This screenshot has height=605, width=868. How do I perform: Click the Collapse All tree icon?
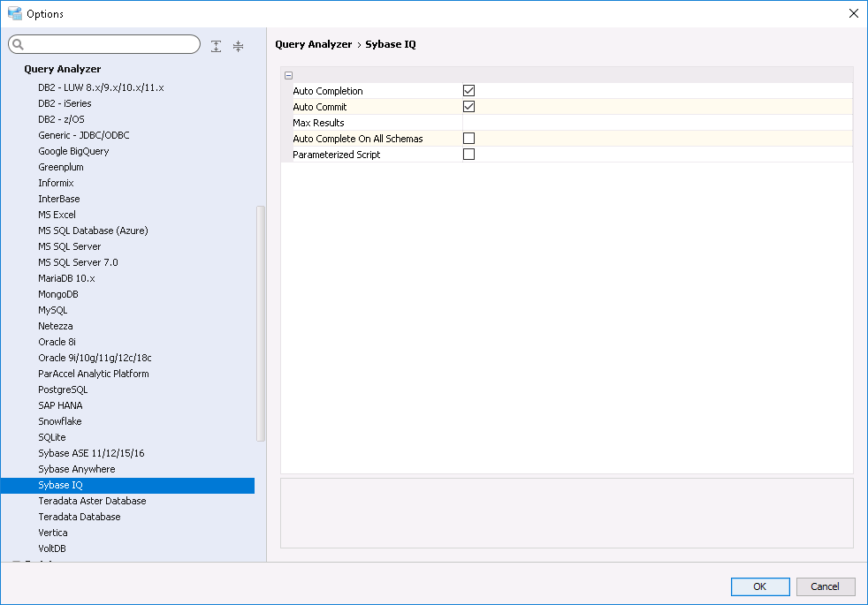(238, 46)
